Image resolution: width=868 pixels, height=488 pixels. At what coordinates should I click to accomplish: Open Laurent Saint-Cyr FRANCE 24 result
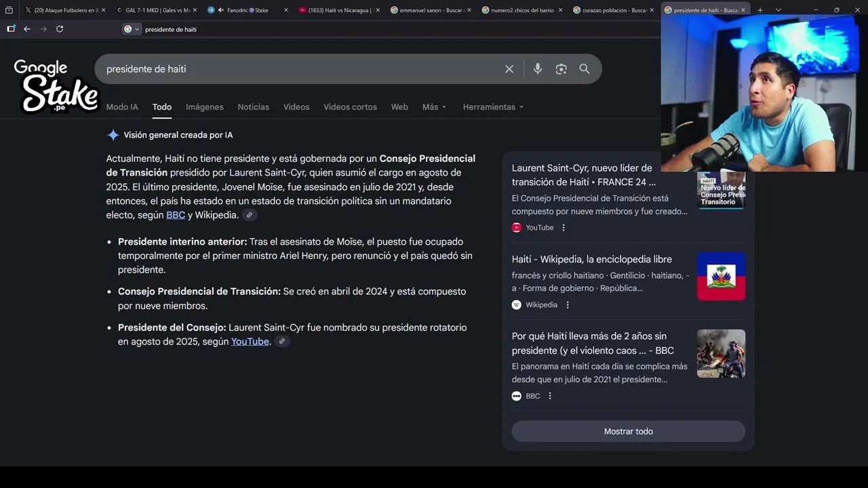pyautogui.click(x=584, y=175)
